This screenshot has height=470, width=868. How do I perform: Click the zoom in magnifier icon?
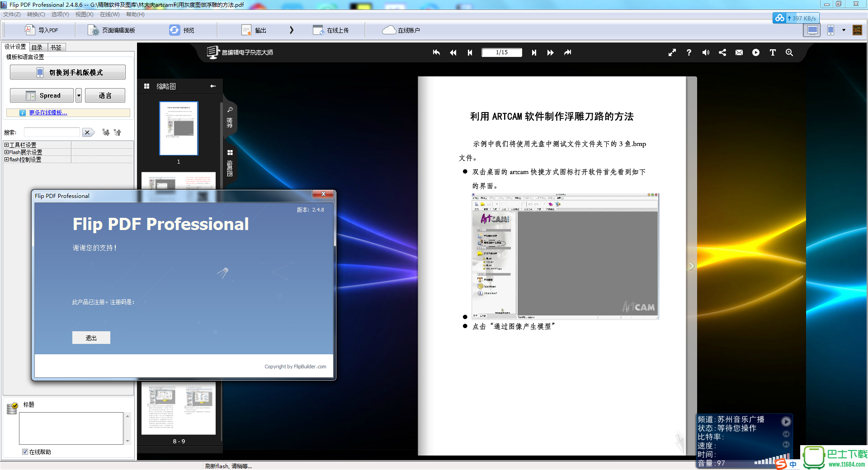point(789,52)
